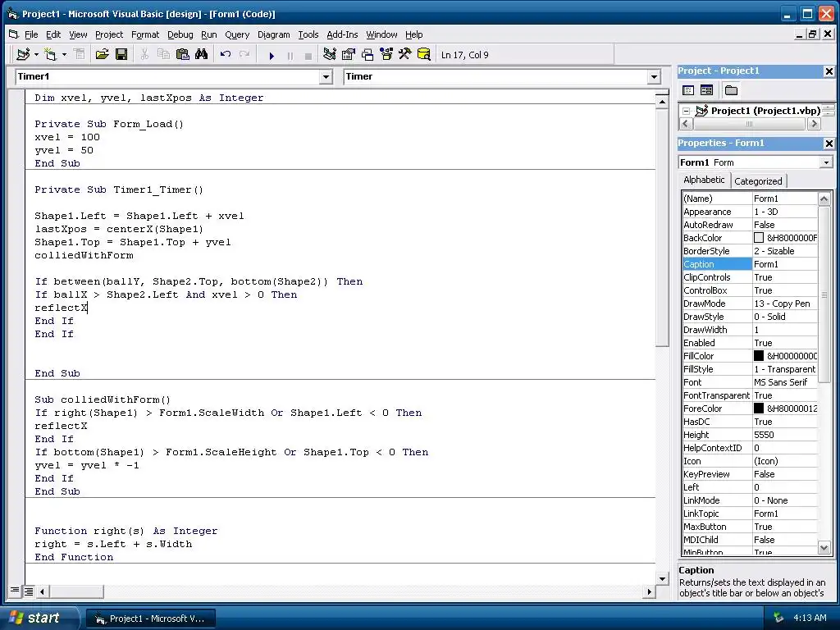Click the Project panel scroll right arrow
This screenshot has width=840, height=630.
(x=814, y=125)
